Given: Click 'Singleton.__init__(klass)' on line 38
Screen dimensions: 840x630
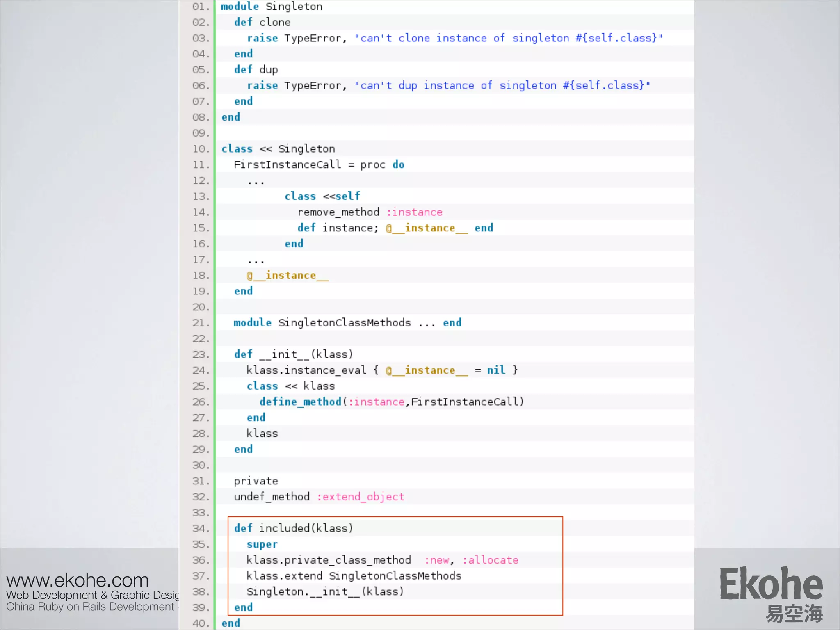Looking at the screenshot, I should 325,592.
